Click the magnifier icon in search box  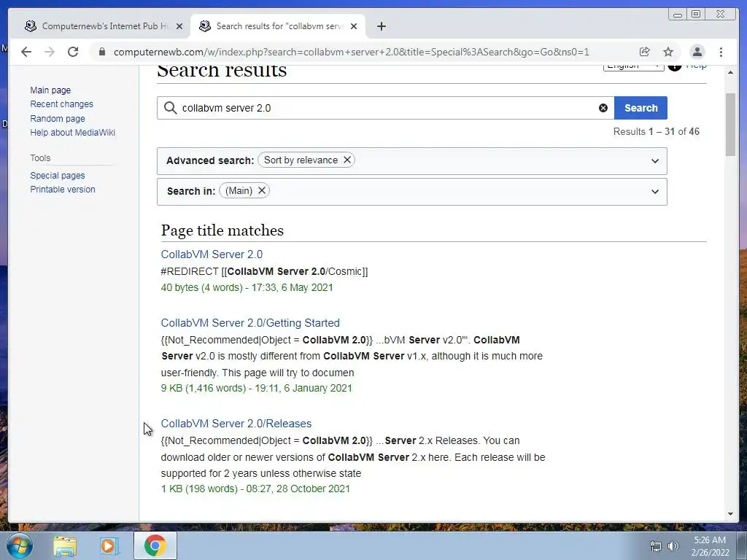pyautogui.click(x=170, y=108)
